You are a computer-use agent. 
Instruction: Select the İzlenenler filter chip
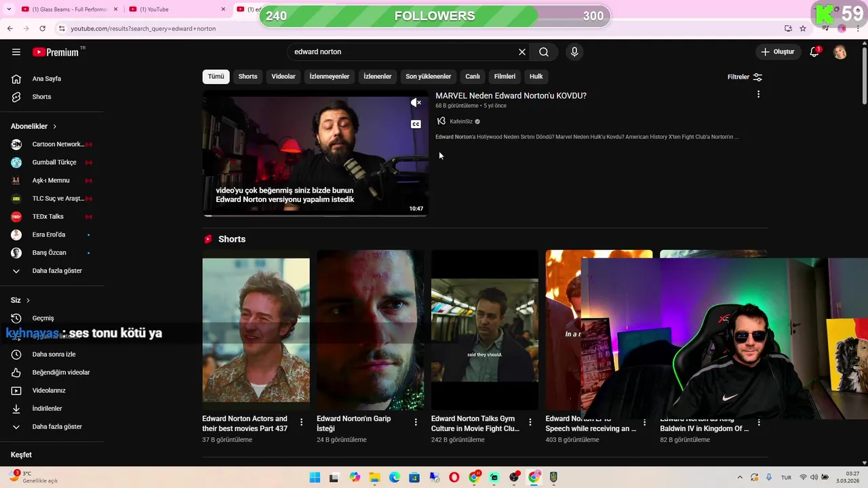(x=378, y=77)
